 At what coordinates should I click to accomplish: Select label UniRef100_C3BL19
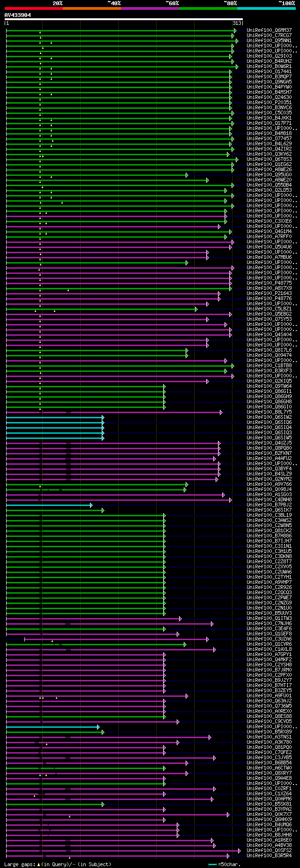point(269,515)
